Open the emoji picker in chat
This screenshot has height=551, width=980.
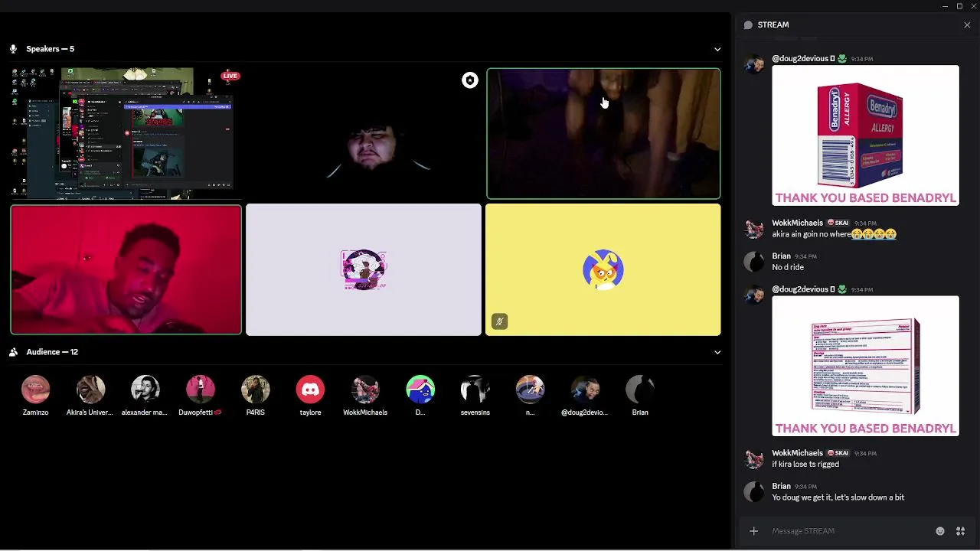(940, 531)
